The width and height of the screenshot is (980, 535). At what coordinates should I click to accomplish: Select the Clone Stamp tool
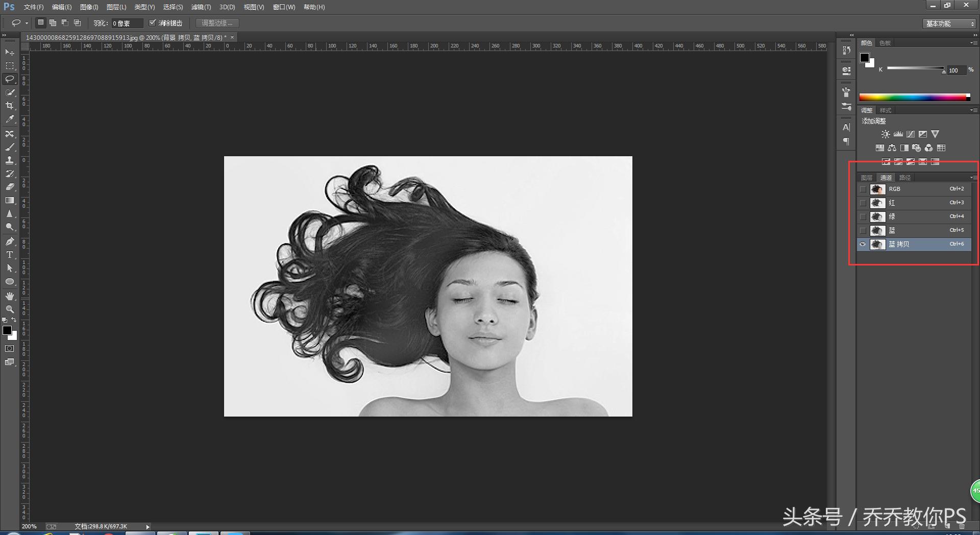click(10, 160)
